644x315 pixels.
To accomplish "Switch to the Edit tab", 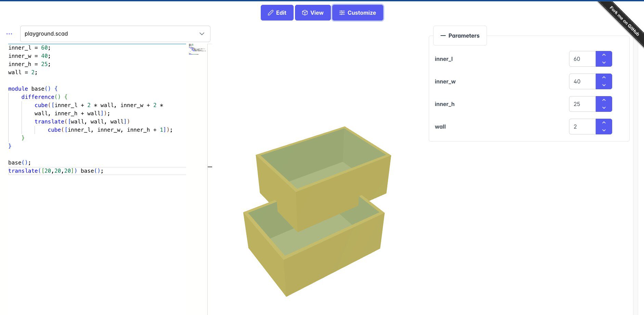I will click(x=277, y=13).
